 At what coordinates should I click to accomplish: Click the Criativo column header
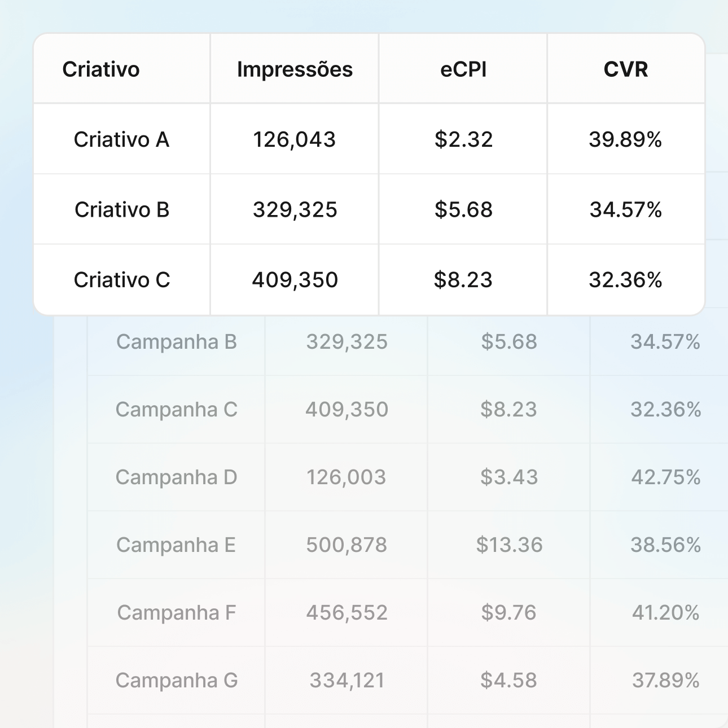click(101, 69)
